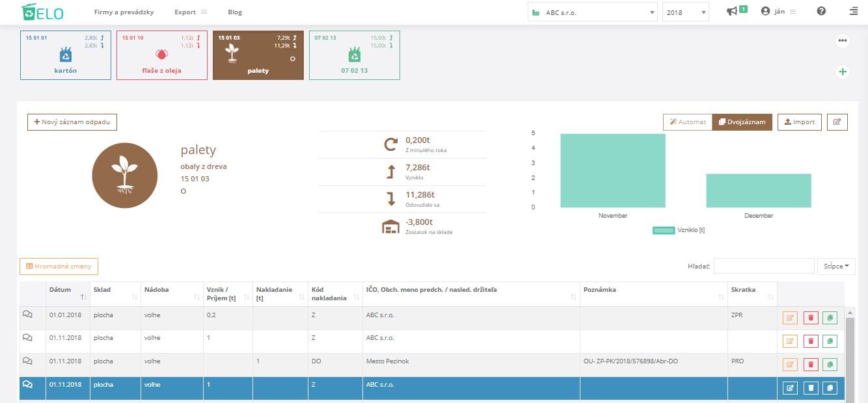Screen dimensions: 868x403
Task: Delete the highlighted blue row record
Action: coord(811,388)
